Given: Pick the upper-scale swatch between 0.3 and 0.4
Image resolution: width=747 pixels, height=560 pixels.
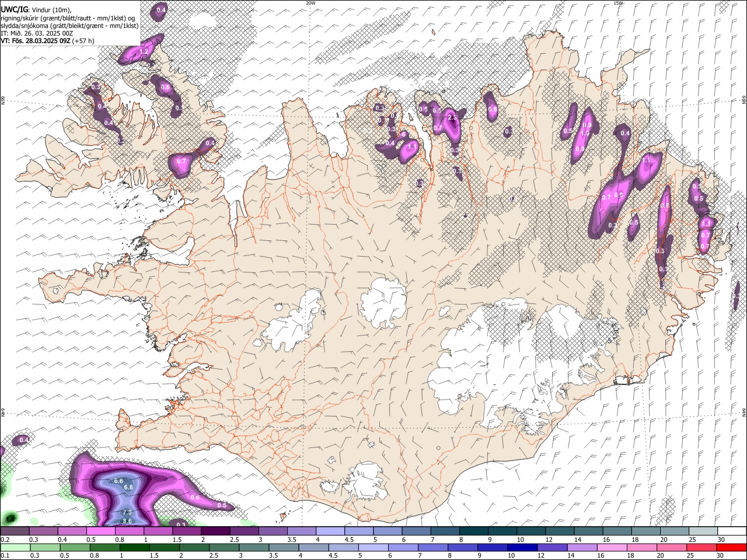Looking at the screenshot, I should pyautogui.click(x=43, y=531).
